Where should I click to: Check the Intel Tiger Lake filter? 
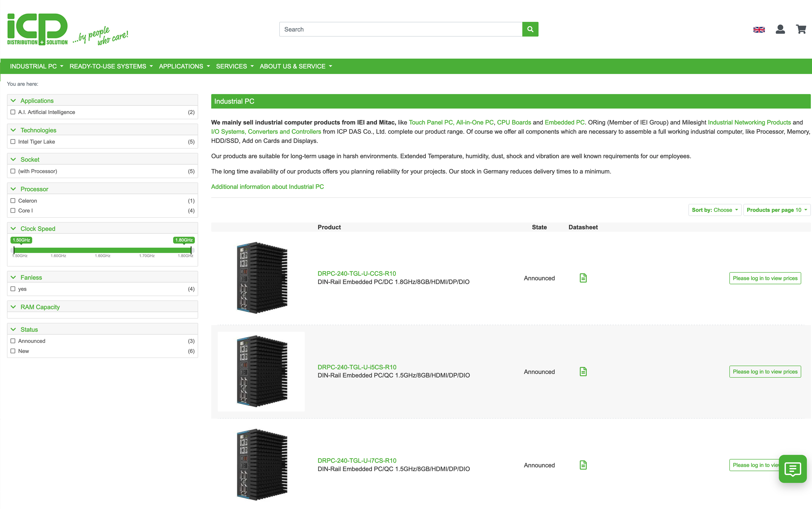13,142
